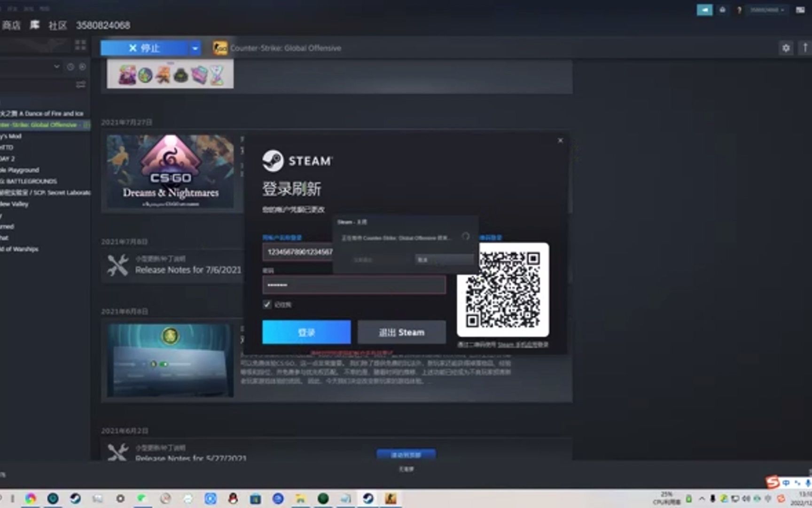Select SCP: Secret Laboratory in library list
Viewport: 812px width, 508px height.
coord(45,192)
